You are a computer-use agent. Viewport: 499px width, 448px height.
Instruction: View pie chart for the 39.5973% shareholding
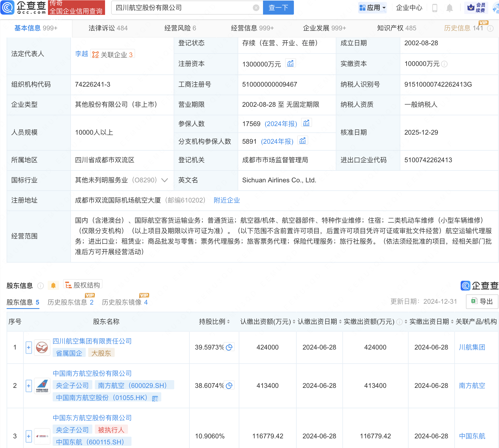point(229,347)
